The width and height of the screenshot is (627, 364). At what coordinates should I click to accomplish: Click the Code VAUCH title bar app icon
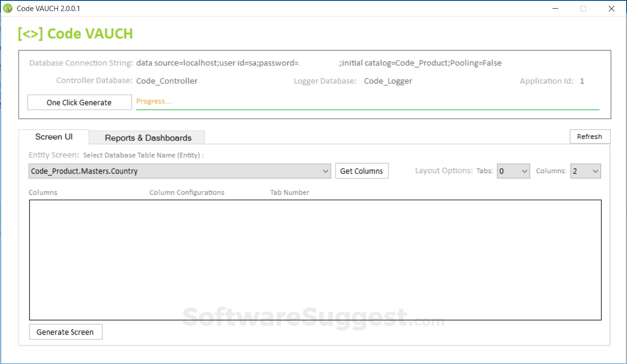pos(8,8)
